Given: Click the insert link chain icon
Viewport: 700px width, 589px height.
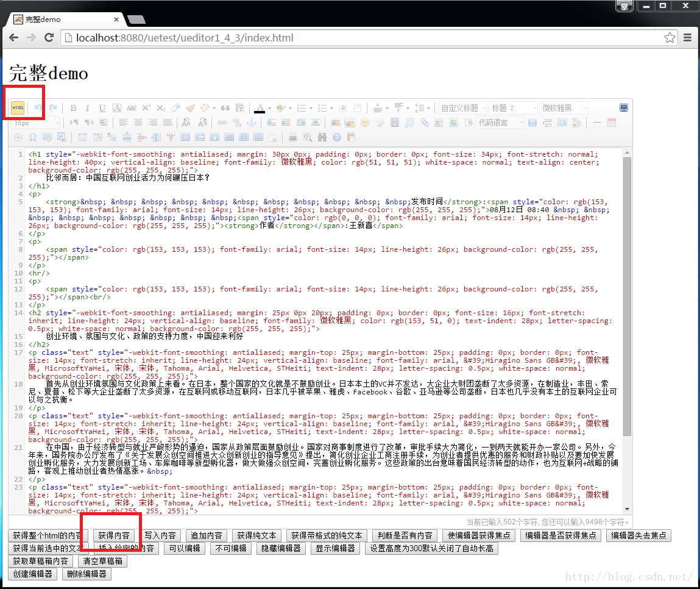Looking at the screenshot, I should point(222,122).
